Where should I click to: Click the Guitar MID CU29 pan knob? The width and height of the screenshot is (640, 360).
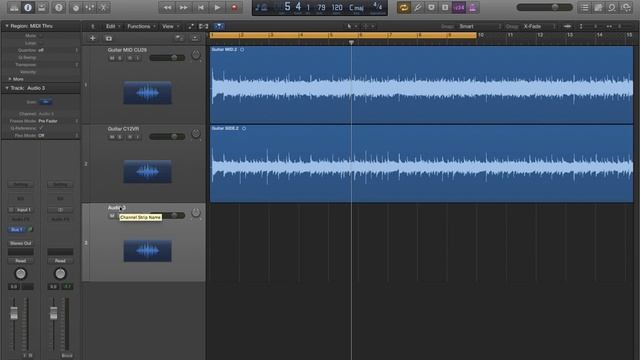196,55
